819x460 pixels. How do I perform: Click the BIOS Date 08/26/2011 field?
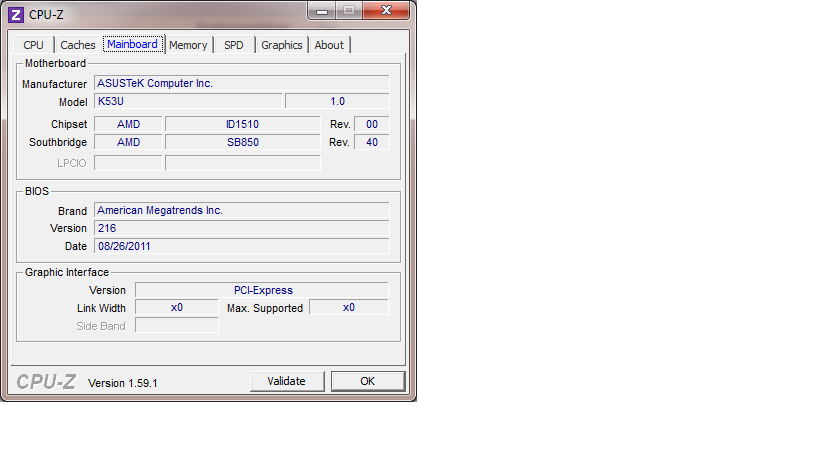241,246
